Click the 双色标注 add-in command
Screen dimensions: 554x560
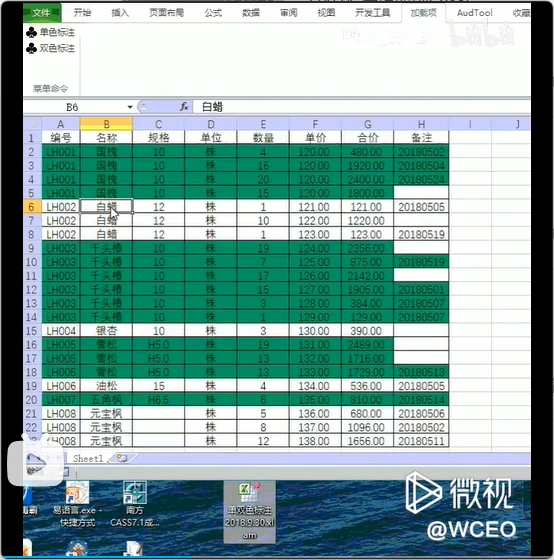coord(50,48)
